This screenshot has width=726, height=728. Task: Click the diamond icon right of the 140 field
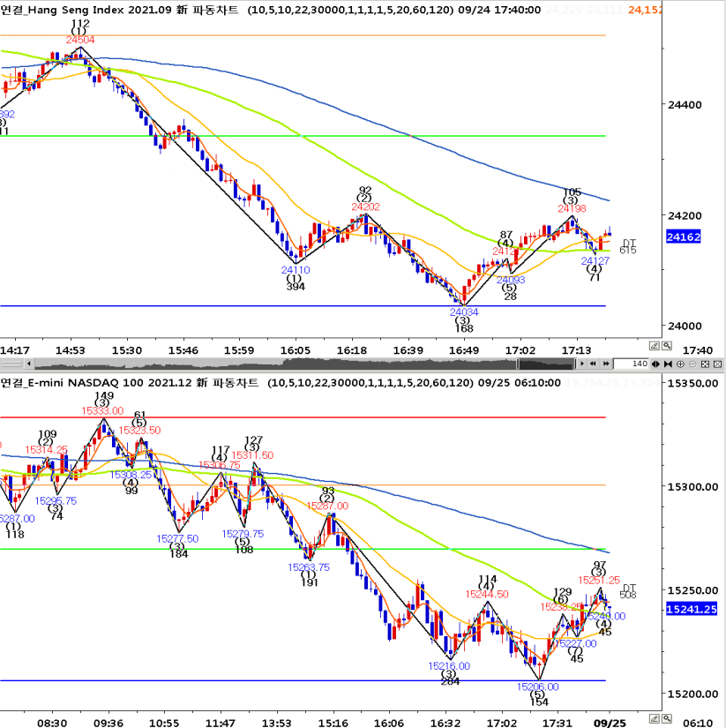point(655,364)
